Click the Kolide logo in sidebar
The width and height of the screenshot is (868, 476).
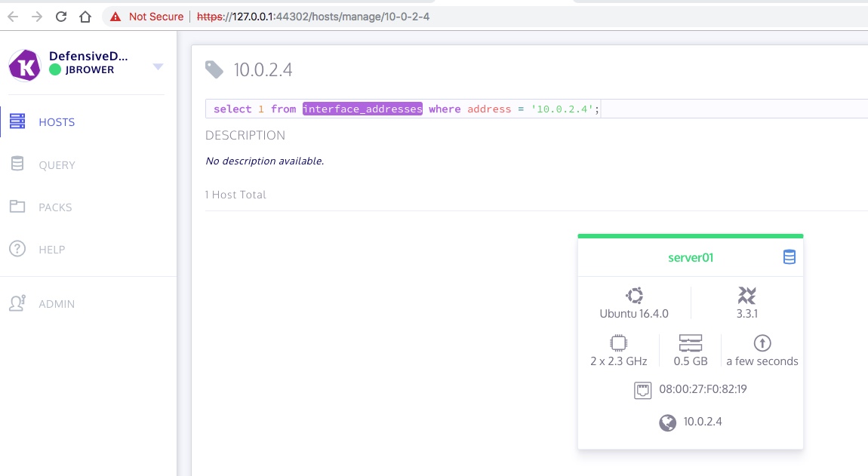tap(24, 65)
